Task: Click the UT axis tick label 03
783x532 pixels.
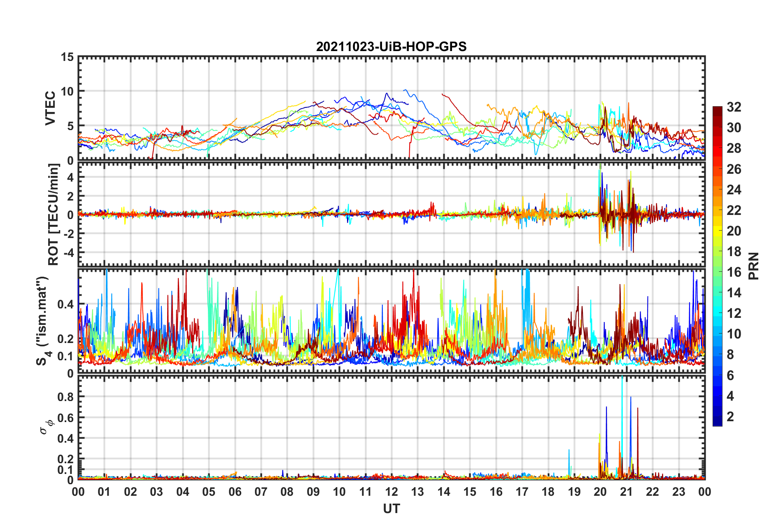Action: (x=156, y=492)
